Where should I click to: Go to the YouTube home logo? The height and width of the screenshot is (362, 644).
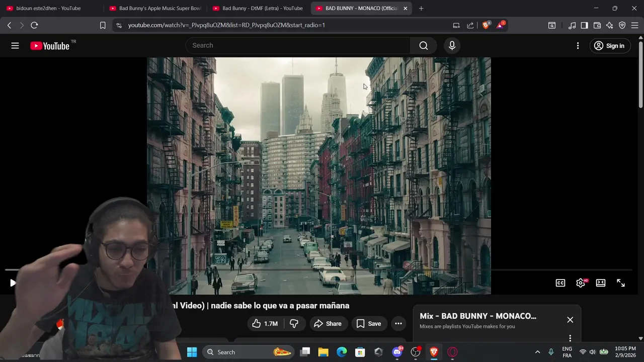pyautogui.click(x=49, y=46)
